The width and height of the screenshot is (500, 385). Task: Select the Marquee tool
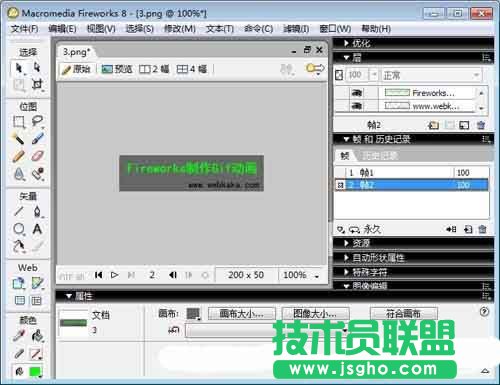pyautogui.click(x=19, y=122)
